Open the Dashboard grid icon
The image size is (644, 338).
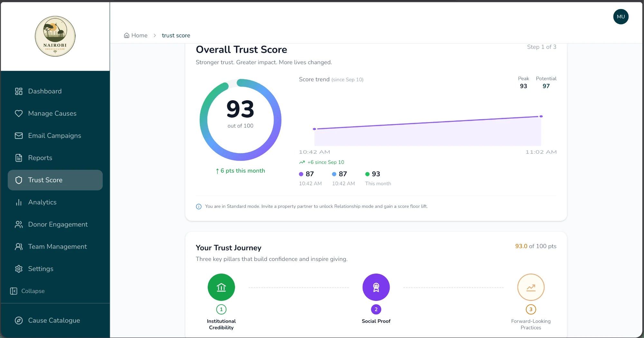pos(19,91)
